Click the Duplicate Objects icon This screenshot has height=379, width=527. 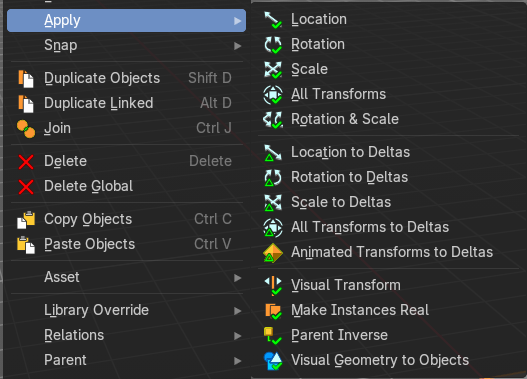click(x=26, y=79)
